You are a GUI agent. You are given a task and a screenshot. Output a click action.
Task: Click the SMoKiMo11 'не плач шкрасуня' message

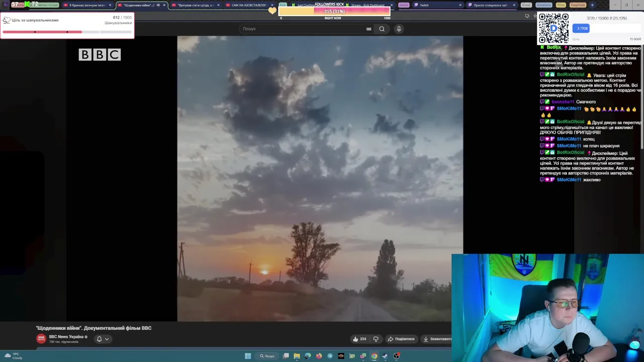coord(580,146)
